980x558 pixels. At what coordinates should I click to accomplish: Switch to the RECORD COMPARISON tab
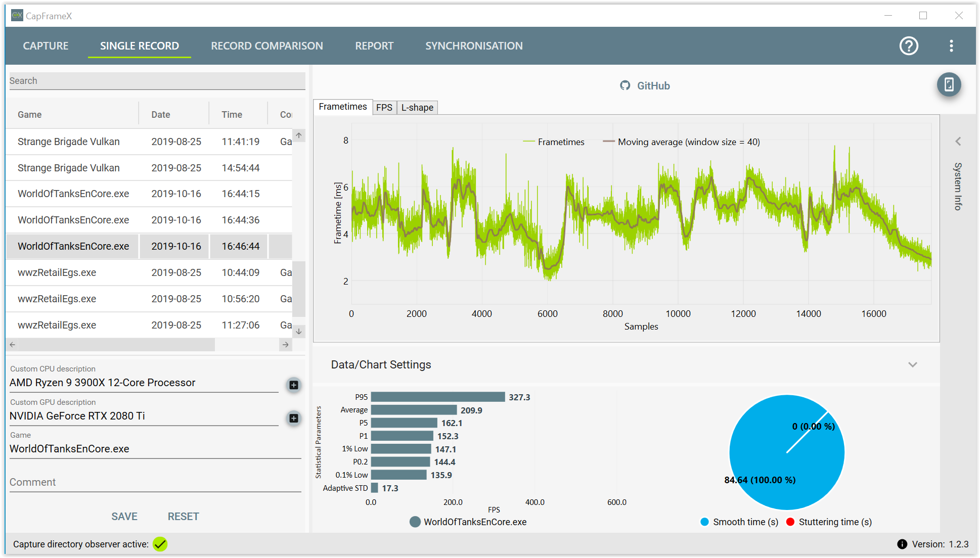click(266, 46)
